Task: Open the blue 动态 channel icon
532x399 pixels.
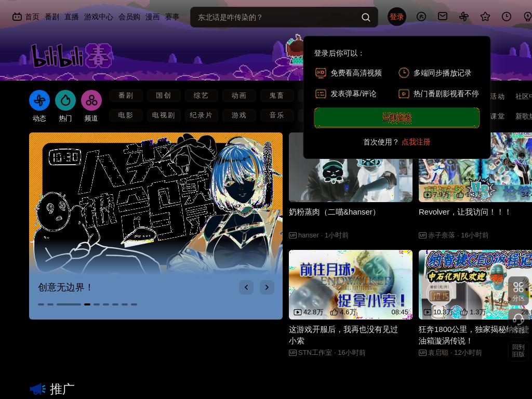Action: pyautogui.click(x=39, y=100)
